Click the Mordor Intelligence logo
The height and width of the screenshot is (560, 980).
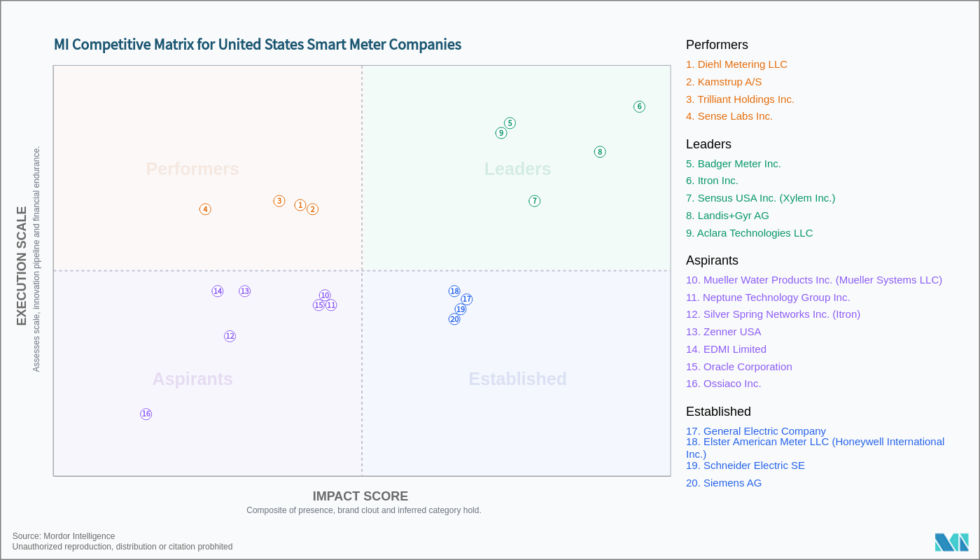pos(951,542)
